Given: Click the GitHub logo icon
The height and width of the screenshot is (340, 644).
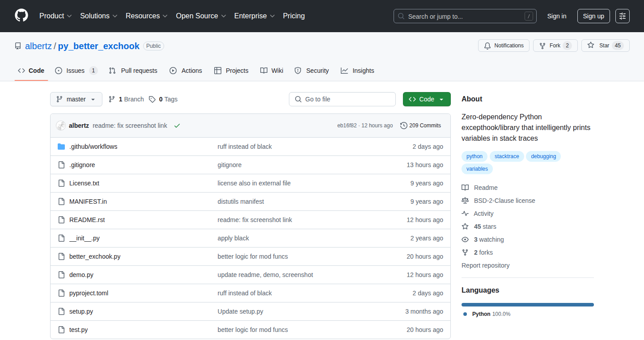Looking at the screenshot, I should 21,16.
